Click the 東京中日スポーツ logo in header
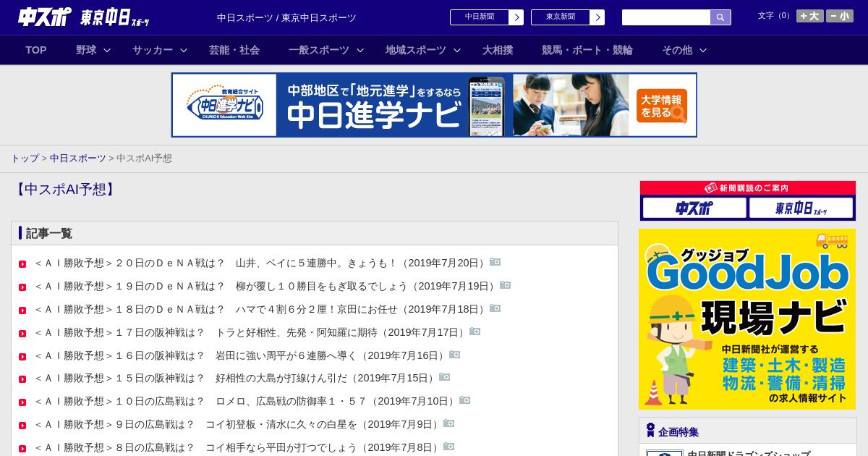Image resolution: width=868 pixels, height=456 pixels. (x=115, y=17)
